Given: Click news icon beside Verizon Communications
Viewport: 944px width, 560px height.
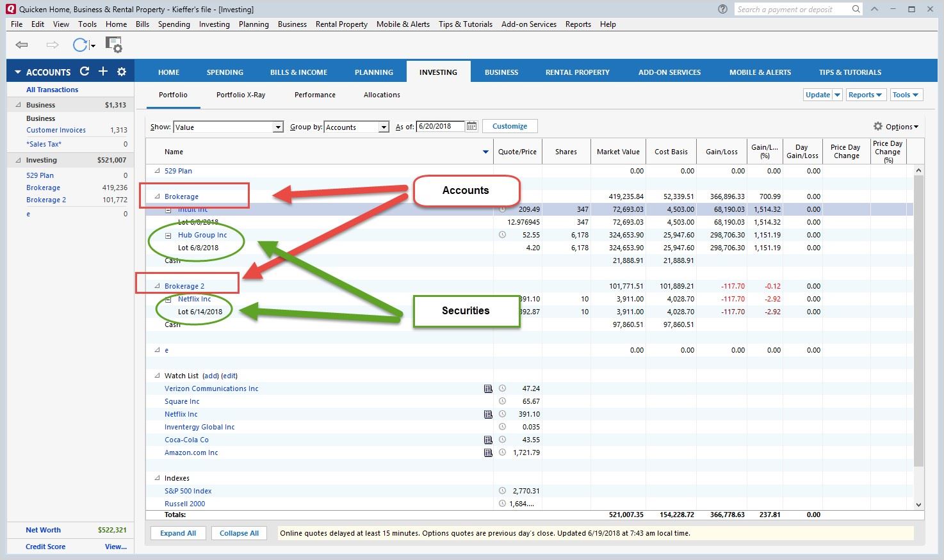Looking at the screenshot, I should click(488, 388).
